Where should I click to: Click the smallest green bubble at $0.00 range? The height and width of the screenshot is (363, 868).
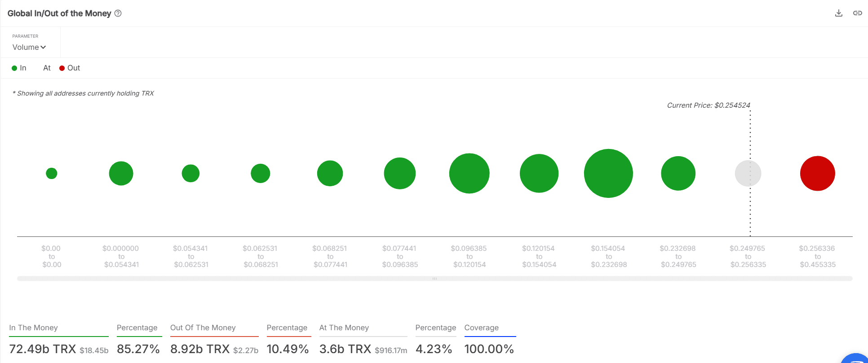pyautogui.click(x=51, y=173)
